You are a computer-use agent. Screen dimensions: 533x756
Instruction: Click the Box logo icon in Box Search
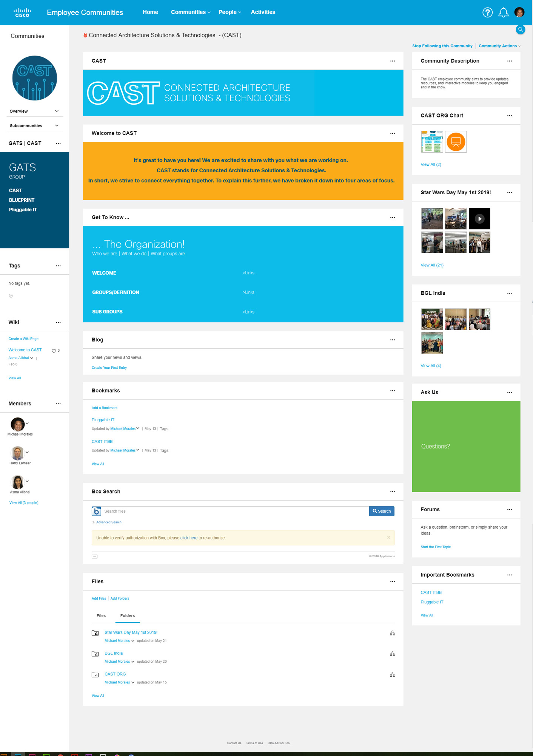(x=96, y=511)
